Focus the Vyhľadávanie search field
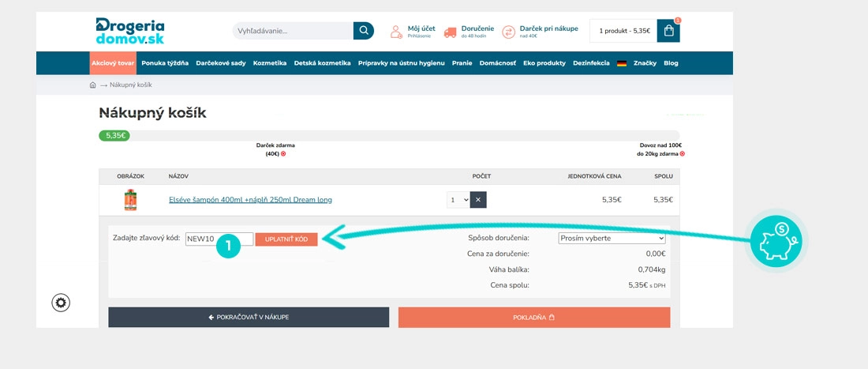868x369 pixels. coord(293,31)
